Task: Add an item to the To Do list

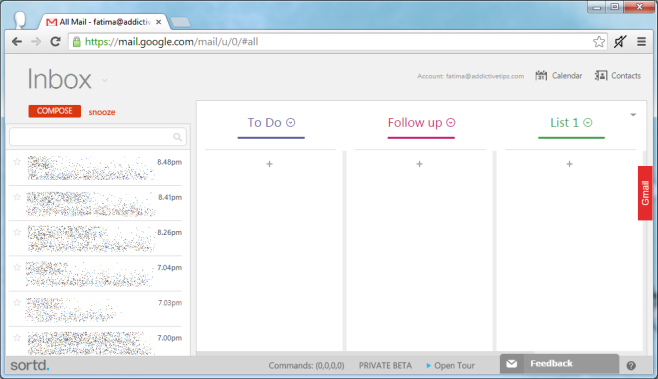Action: (269, 164)
